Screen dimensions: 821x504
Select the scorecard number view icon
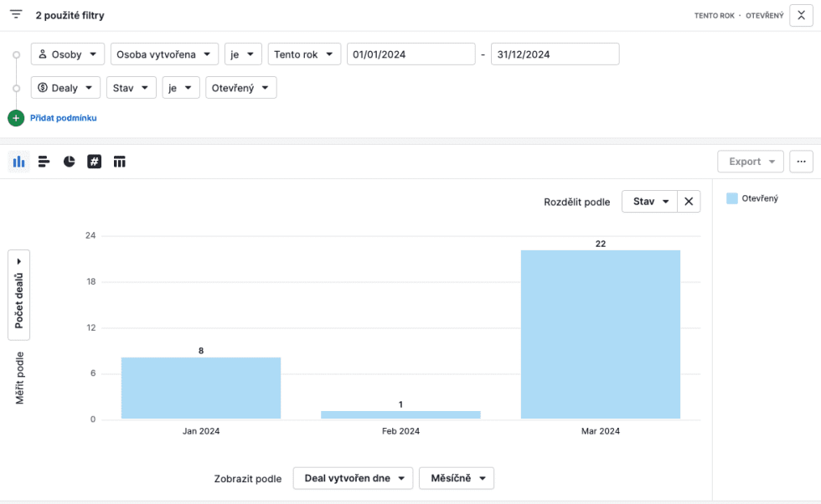coord(94,162)
